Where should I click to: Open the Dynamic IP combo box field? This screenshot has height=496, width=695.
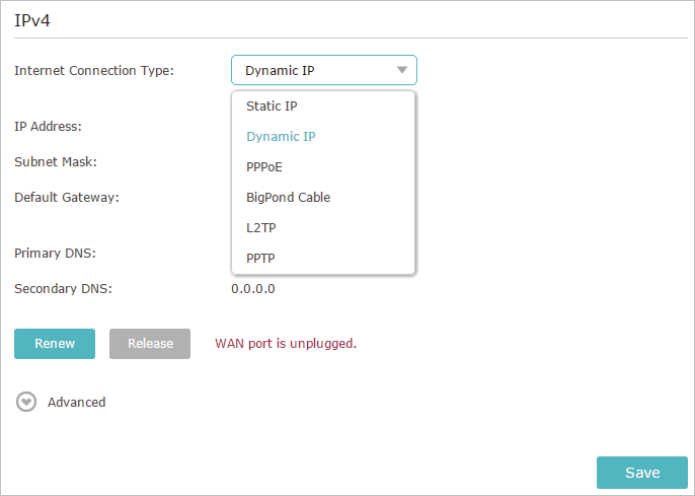pos(324,70)
